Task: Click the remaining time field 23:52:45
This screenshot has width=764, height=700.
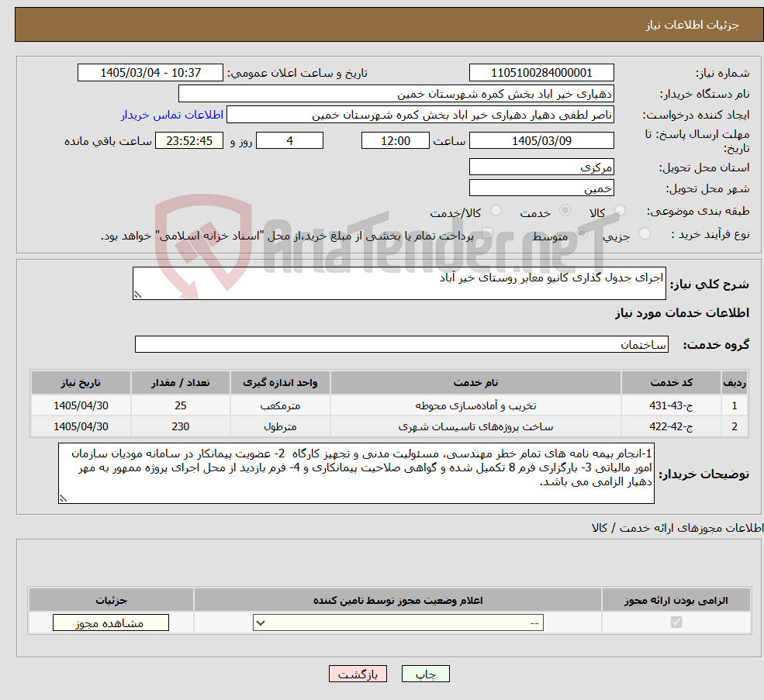Action: pyautogui.click(x=189, y=141)
